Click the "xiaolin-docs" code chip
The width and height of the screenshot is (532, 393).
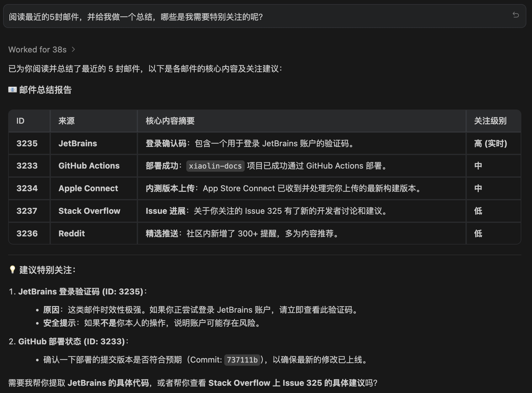[x=215, y=166]
